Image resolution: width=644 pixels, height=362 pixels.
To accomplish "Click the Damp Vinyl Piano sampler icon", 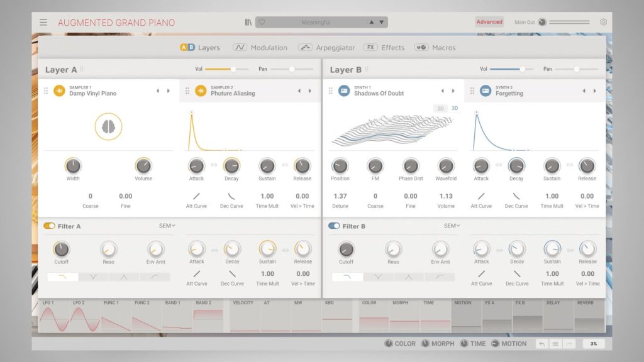I will coord(60,90).
